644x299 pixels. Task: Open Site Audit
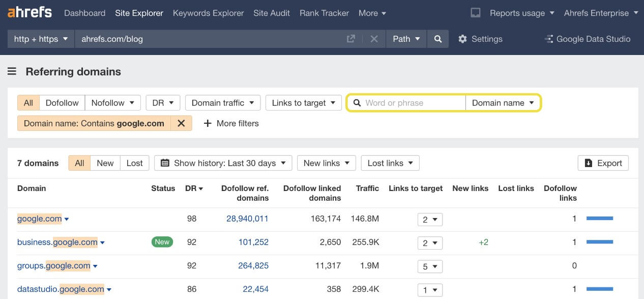[272, 13]
